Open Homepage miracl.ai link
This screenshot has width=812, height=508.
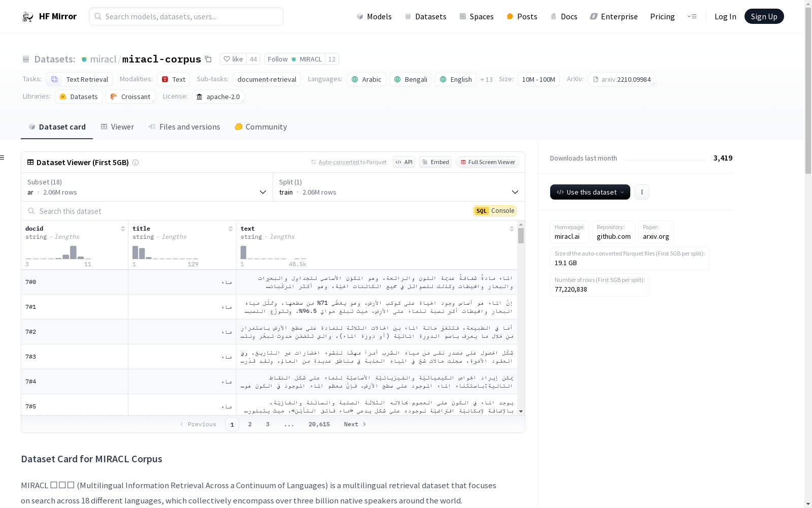coord(569,232)
